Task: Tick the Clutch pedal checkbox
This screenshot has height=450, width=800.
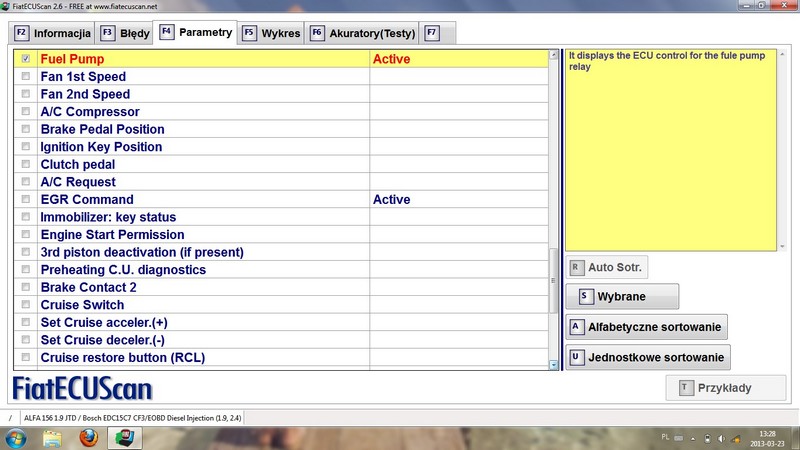Action: (x=26, y=164)
